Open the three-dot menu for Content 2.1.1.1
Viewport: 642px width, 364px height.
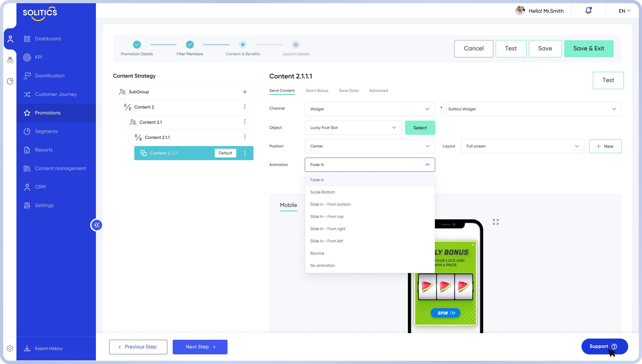pos(245,153)
